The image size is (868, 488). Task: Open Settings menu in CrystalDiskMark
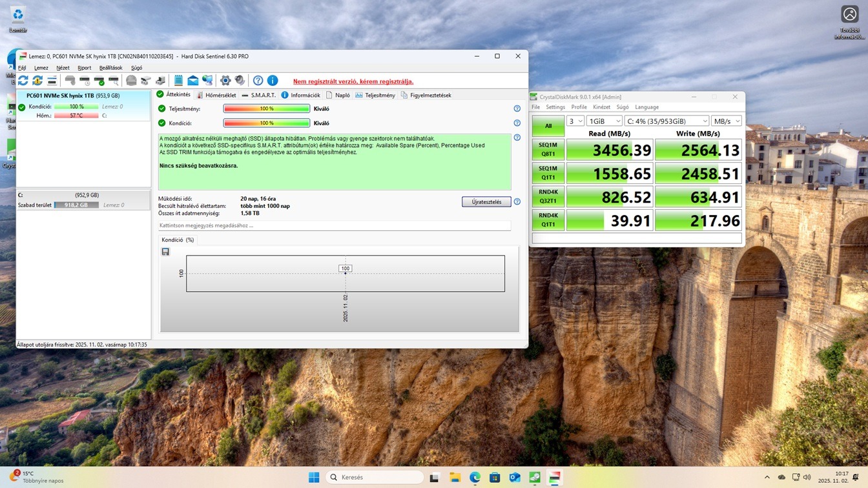555,107
